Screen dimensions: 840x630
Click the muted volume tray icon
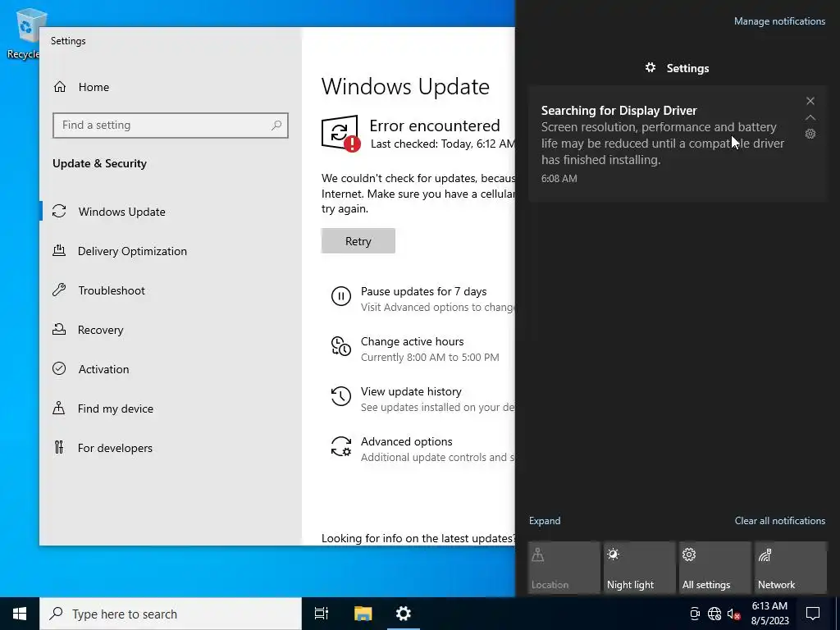734,614
